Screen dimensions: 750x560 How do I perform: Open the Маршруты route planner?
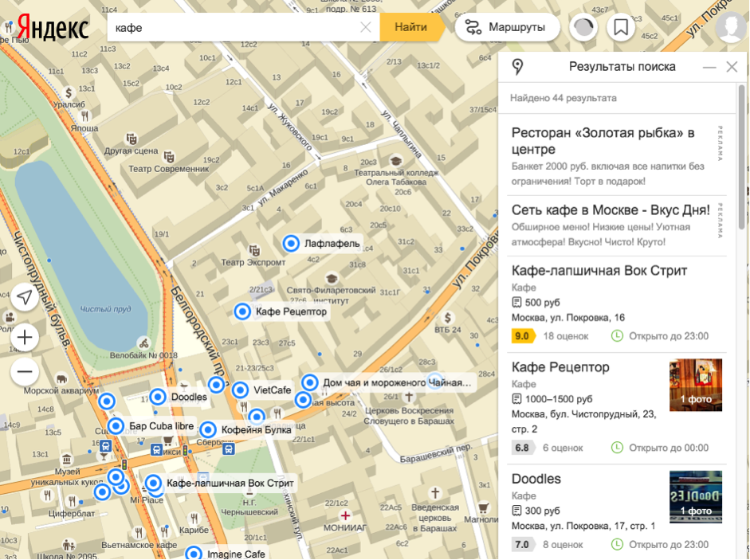click(507, 27)
